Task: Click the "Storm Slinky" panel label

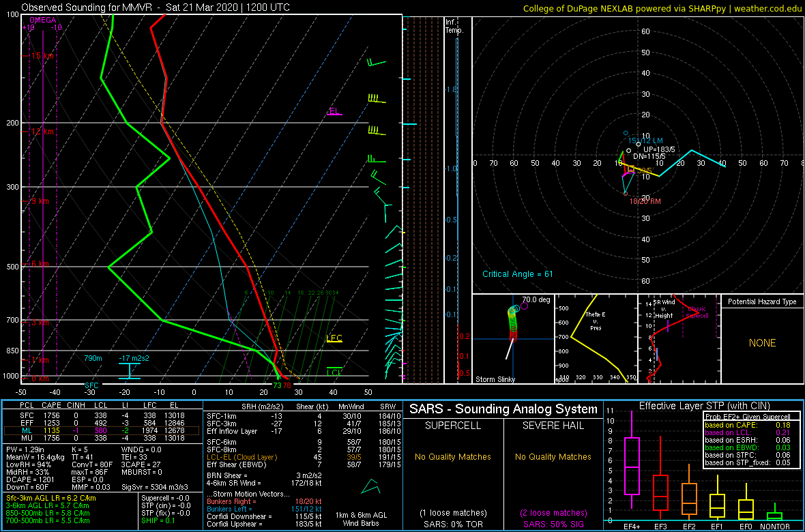Action: coord(496,379)
